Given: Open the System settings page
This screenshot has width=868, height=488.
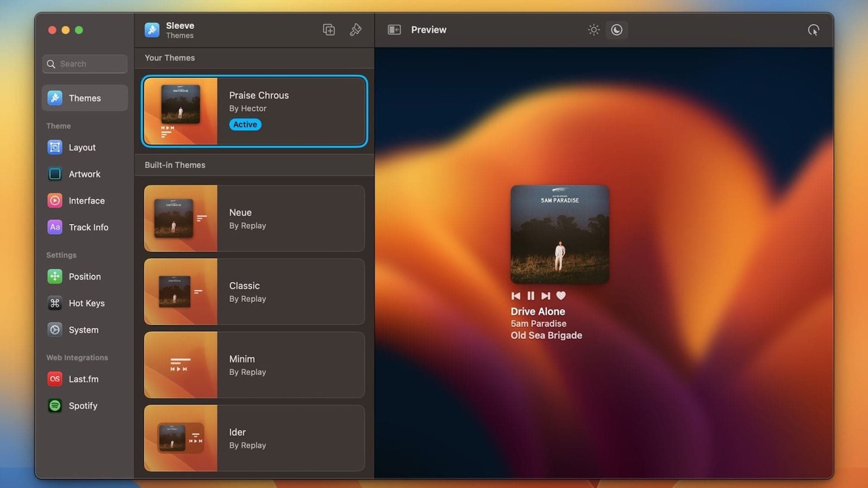Looking at the screenshot, I should (x=85, y=330).
